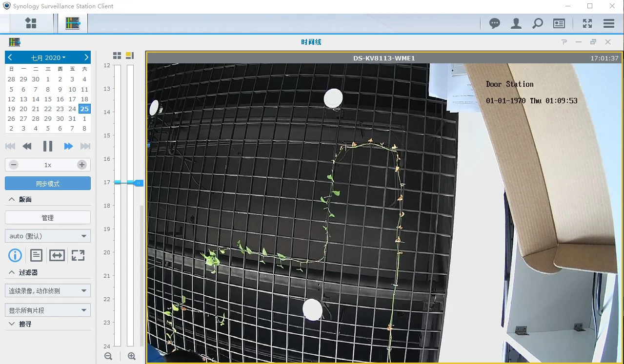Image resolution: width=624 pixels, height=364 pixels.
Task: Open the chat notifications icon
Action: point(495,23)
